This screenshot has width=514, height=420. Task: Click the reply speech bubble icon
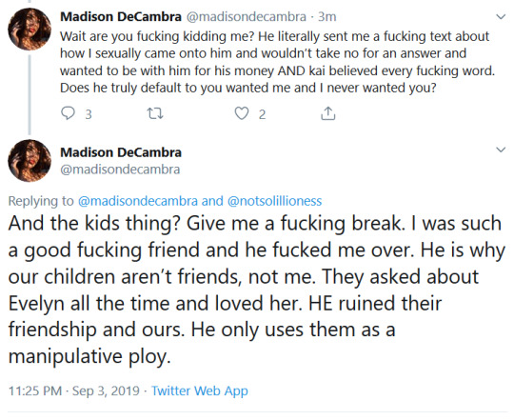coord(68,113)
